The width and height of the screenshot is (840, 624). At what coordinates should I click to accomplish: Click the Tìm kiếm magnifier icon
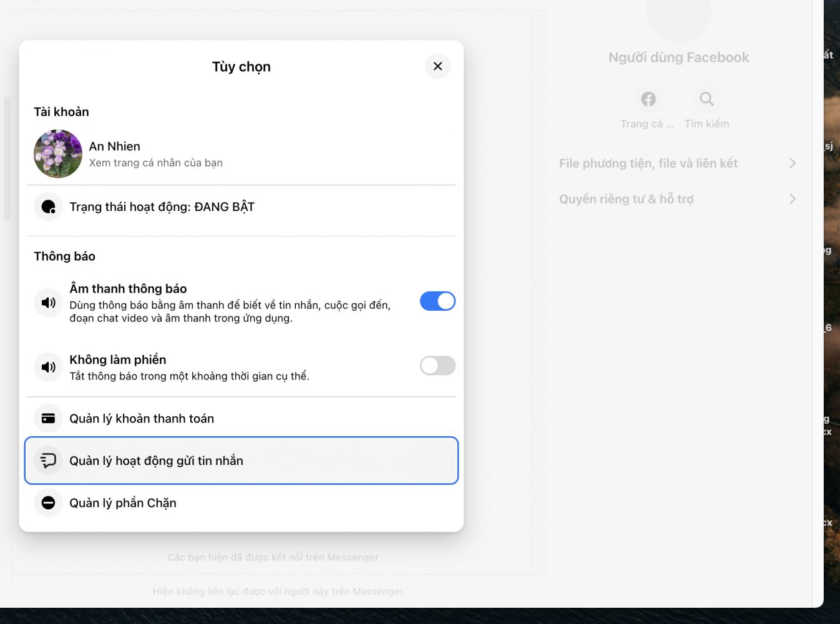coord(706,99)
